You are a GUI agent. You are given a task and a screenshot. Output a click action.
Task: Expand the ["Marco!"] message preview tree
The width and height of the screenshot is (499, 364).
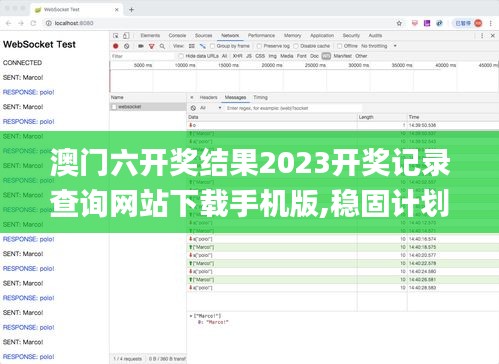[x=191, y=316]
